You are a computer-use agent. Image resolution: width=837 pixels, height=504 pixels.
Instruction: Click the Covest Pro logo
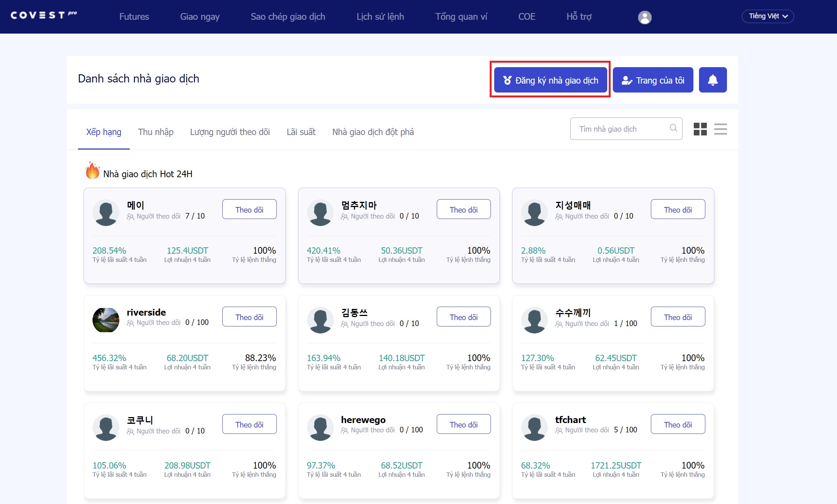tap(44, 15)
